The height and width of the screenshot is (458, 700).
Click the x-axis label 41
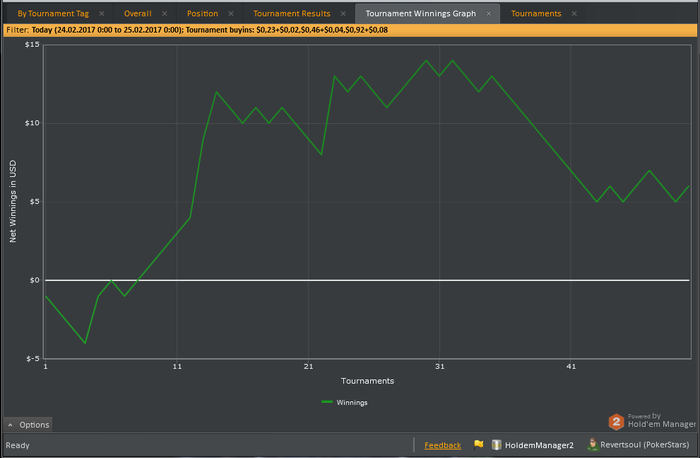571,366
